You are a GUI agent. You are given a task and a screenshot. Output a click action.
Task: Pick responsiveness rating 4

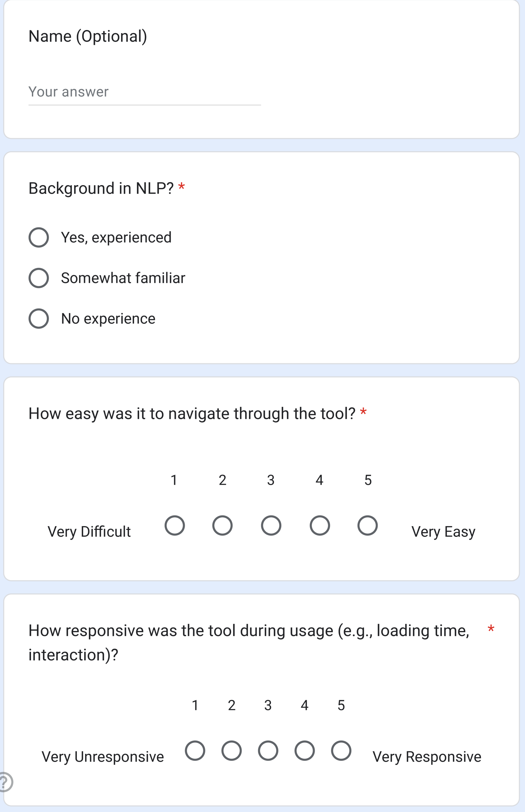[304, 751]
